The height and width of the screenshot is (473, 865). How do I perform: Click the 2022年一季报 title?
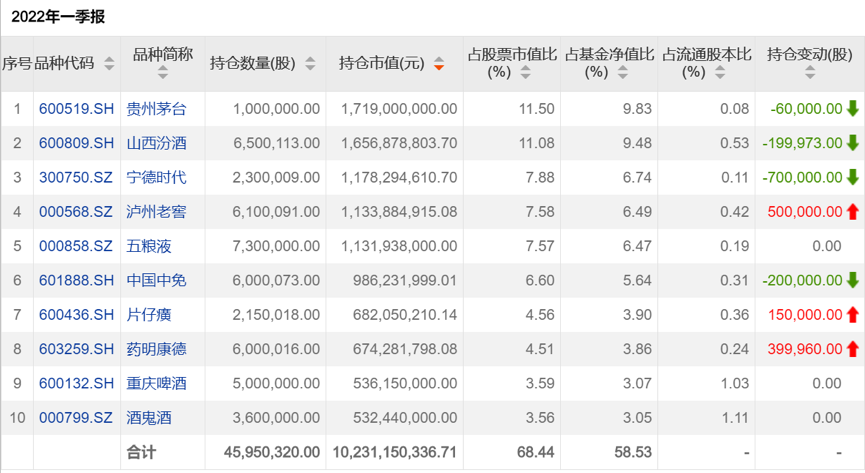point(58,17)
